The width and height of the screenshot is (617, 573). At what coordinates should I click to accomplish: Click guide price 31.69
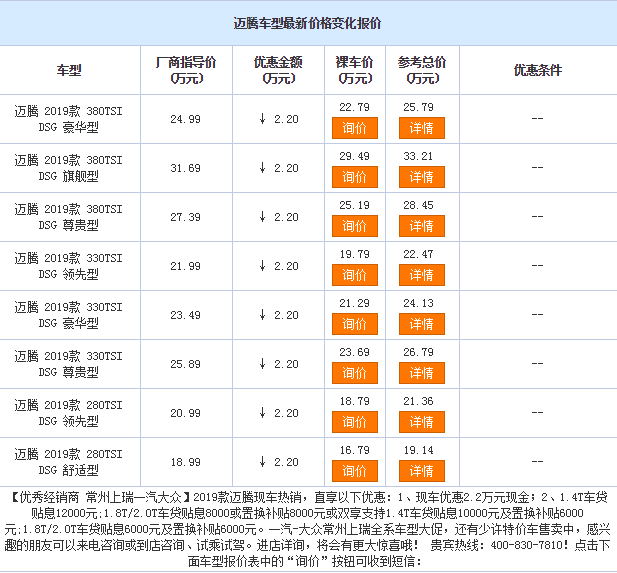click(185, 168)
